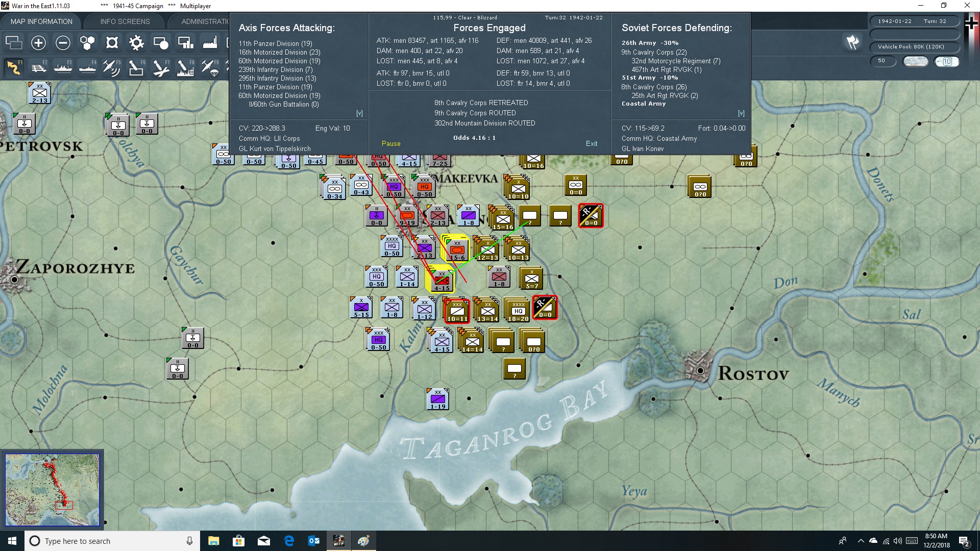Click the weather indicator showing 10
980x551 pixels.
click(x=947, y=61)
